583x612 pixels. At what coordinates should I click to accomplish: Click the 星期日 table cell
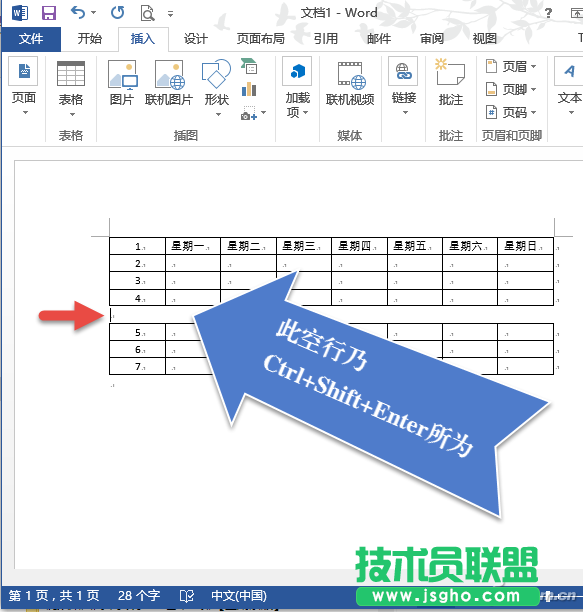pyautogui.click(x=525, y=246)
